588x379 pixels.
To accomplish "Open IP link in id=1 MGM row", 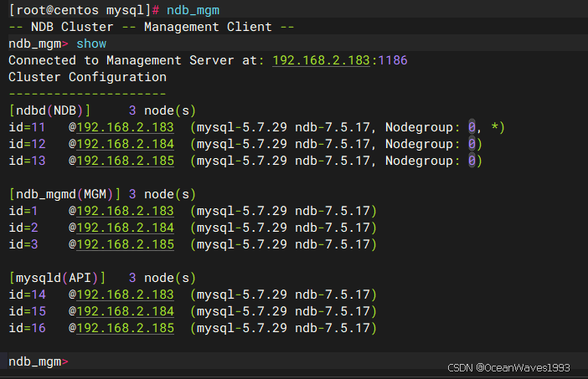I will point(126,211).
